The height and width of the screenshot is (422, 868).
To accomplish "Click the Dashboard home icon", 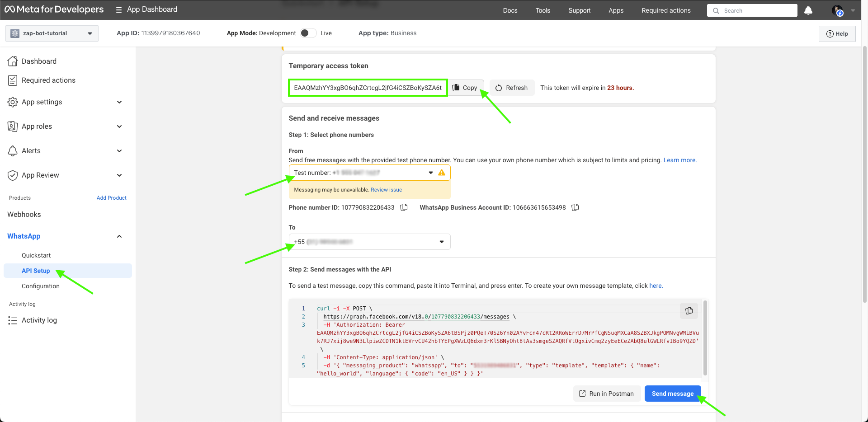I will point(13,61).
